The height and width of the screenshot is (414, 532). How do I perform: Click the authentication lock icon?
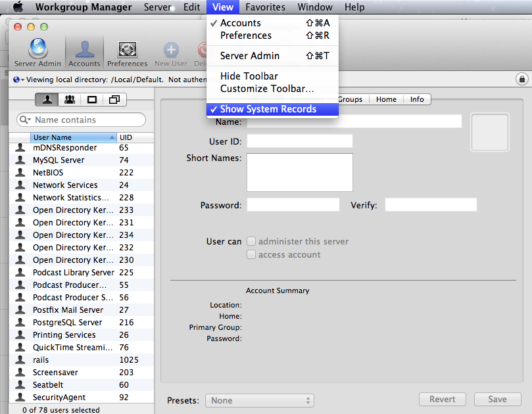click(x=522, y=79)
